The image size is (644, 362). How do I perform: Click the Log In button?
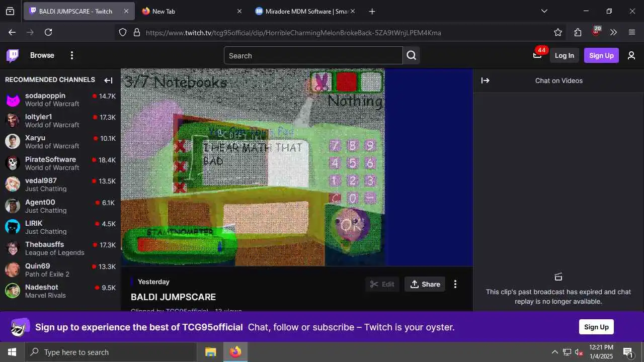point(565,55)
